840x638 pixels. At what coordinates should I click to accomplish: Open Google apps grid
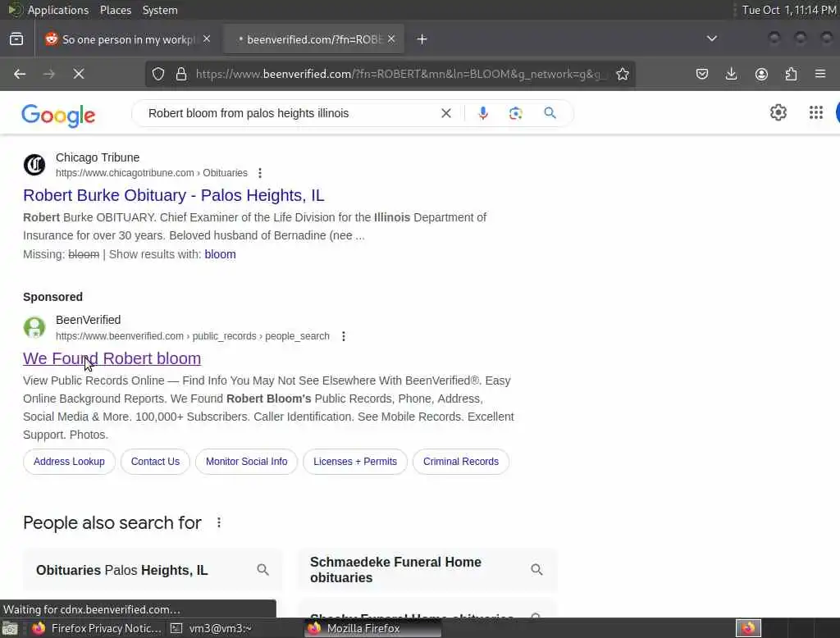pos(816,112)
